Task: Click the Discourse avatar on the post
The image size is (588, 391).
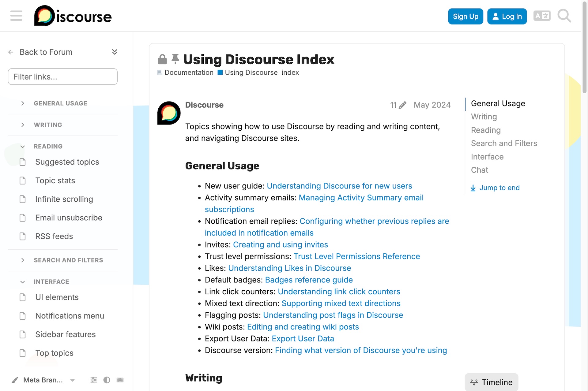Action: (x=168, y=113)
